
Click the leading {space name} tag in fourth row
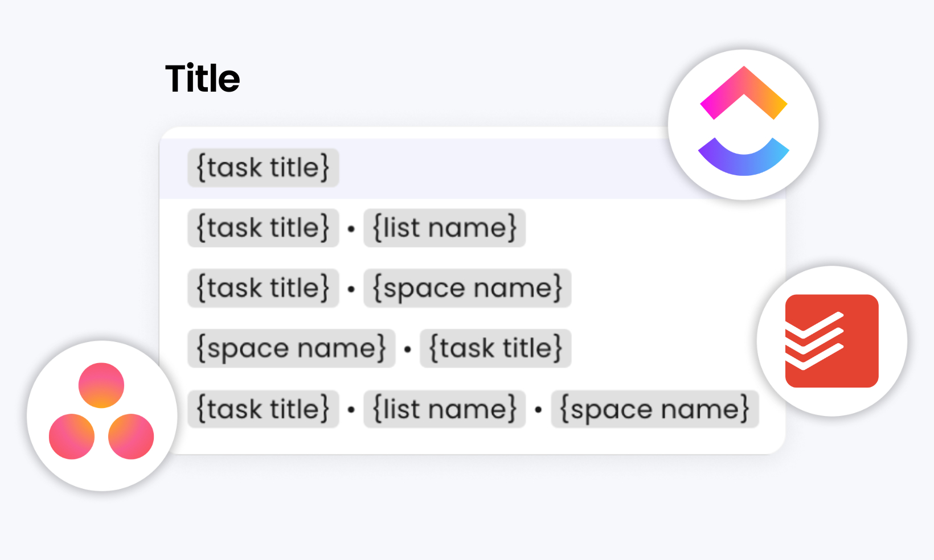(292, 348)
